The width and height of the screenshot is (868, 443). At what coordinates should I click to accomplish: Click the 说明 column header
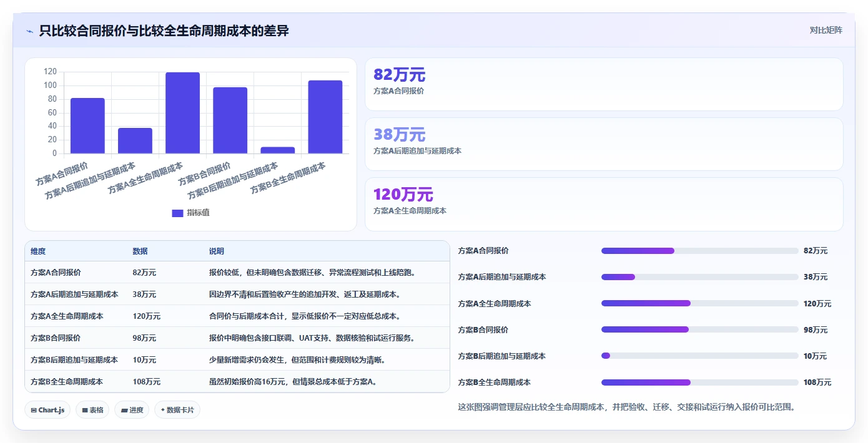pos(216,251)
